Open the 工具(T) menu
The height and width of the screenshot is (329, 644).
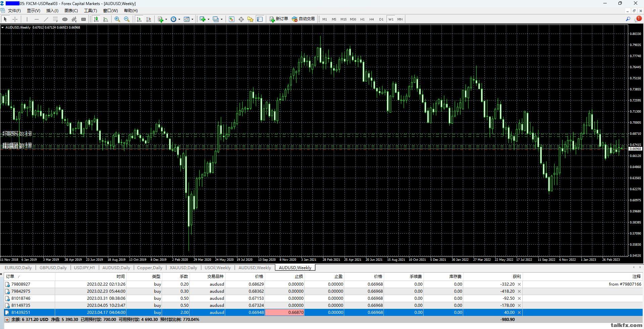(x=90, y=10)
